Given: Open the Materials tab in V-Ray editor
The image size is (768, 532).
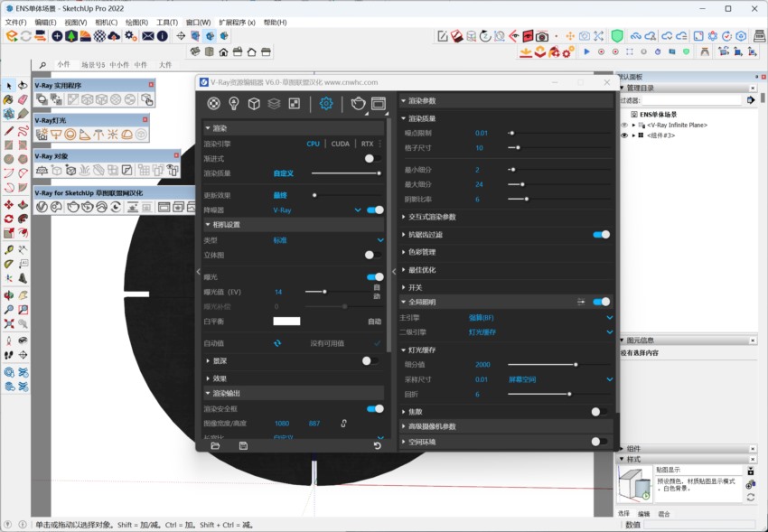Looking at the screenshot, I should tap(213, 103).
